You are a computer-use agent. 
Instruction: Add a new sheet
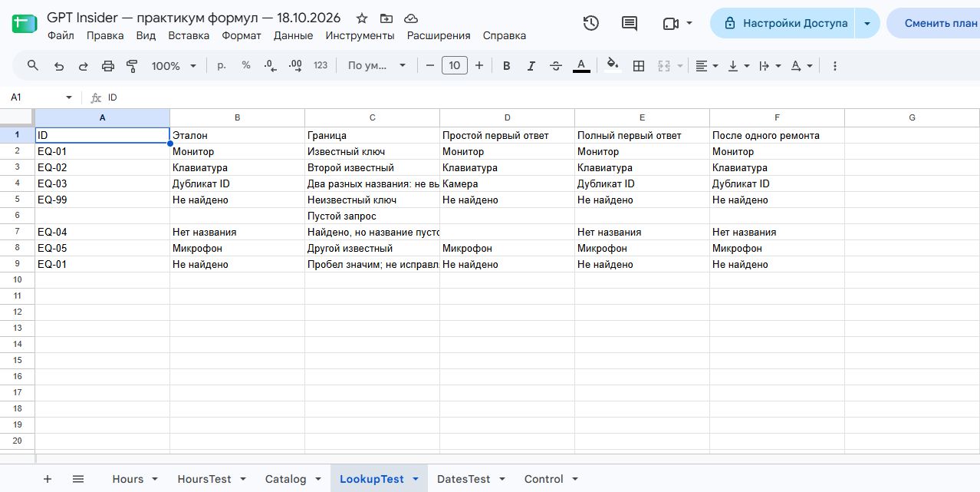coord(48,479)
